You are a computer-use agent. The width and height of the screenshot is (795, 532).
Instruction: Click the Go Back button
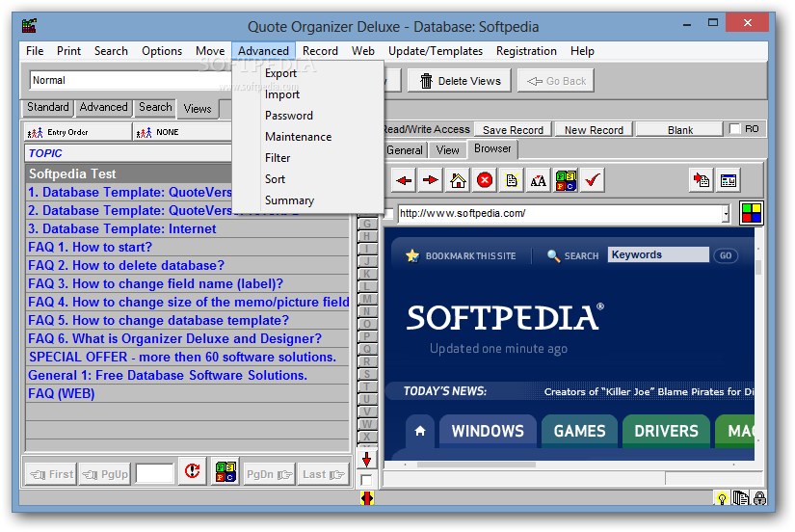pyautogui.click(x=556, y=81)
